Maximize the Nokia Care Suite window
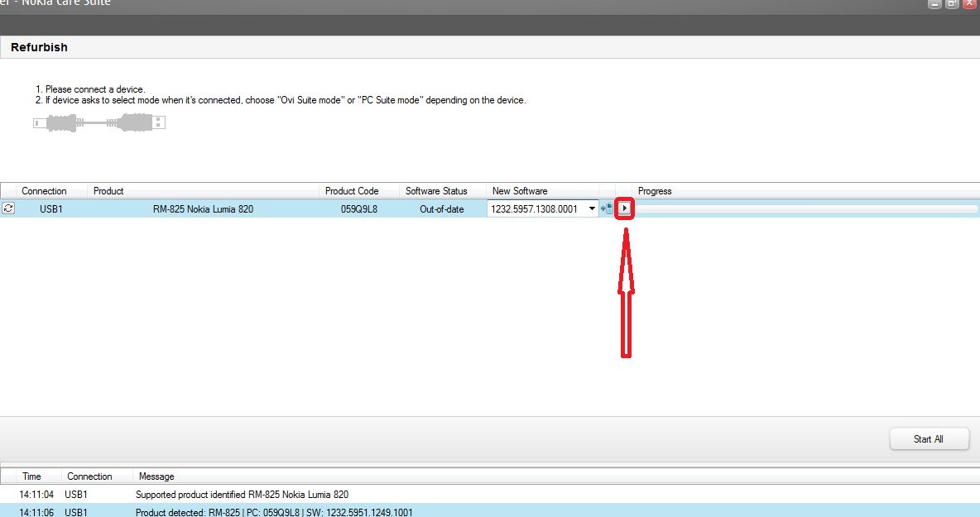980x517 pixels. pos(952,4)
